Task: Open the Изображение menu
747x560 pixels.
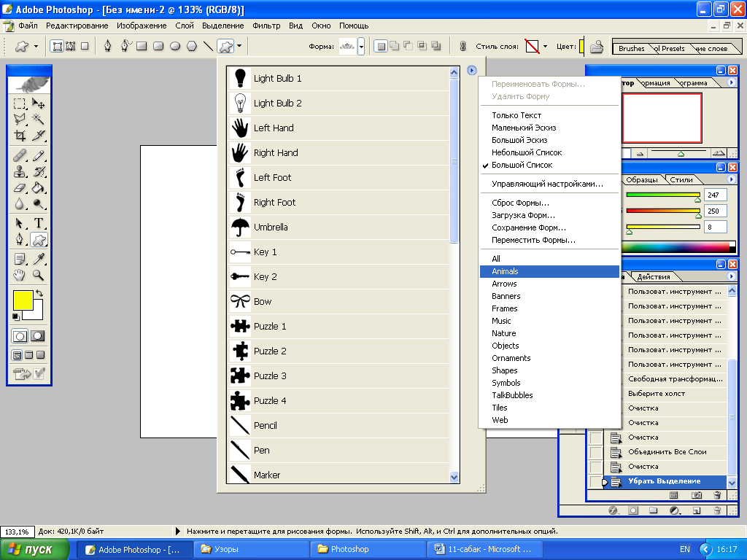Action: point(142,26)
